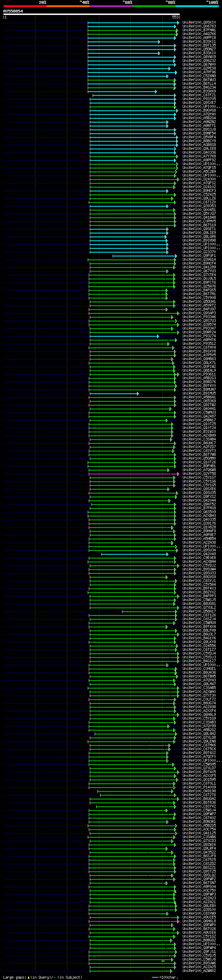Select the label UniRef100_Q39614
This screenshot has height=980, width=222.
click(x=199, y=260)
